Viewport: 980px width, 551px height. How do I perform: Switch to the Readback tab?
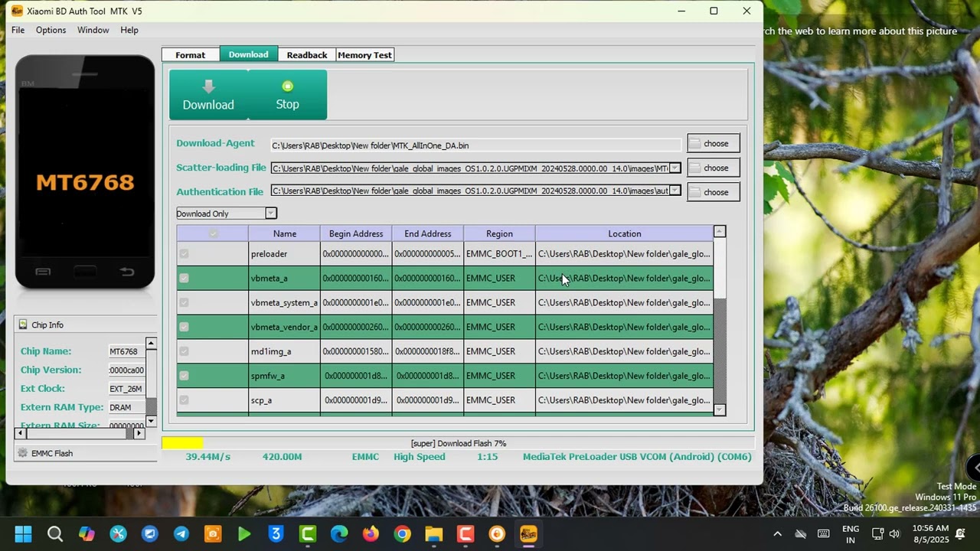tap(307, 55)
